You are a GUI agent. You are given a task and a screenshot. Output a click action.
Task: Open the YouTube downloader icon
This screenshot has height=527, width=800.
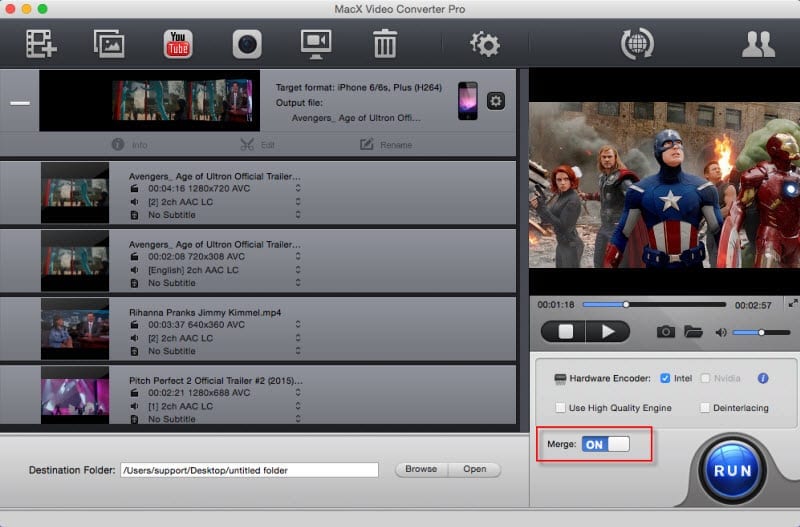click(178, 44)
